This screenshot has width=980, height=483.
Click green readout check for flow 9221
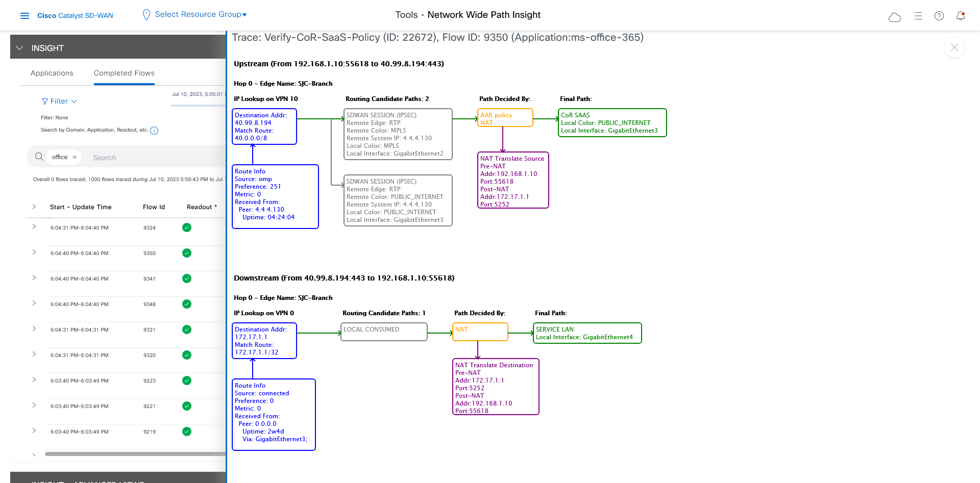[x=187, y=406]
